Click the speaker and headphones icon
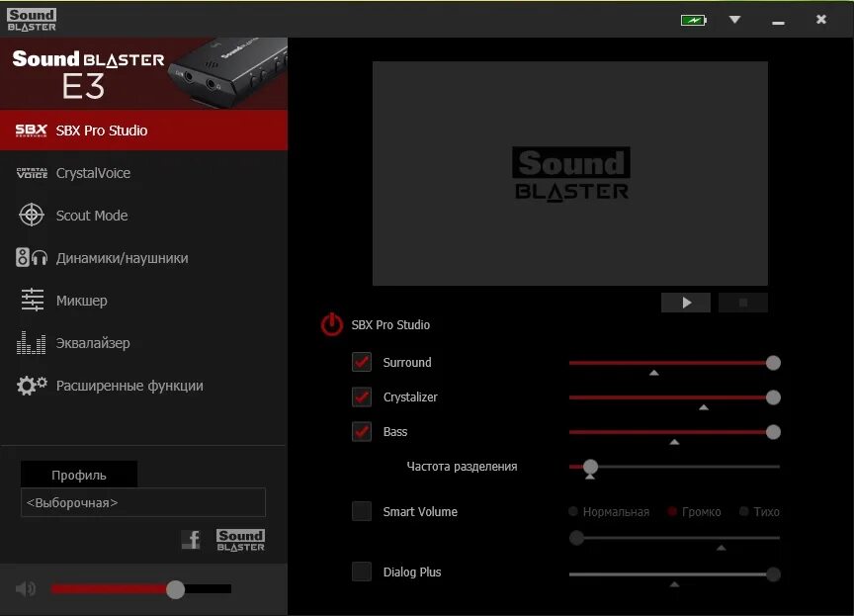The image size is (854, 616). click(x=31, y=258)
